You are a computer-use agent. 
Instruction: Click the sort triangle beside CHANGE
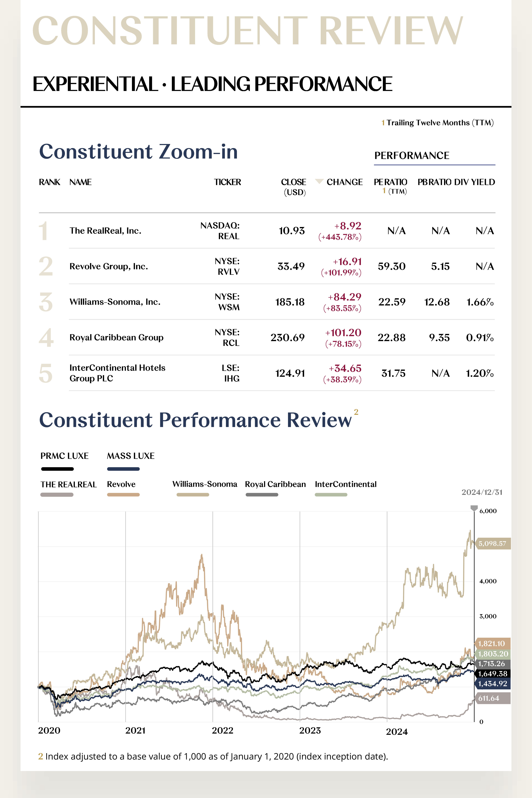click(319, 181)
